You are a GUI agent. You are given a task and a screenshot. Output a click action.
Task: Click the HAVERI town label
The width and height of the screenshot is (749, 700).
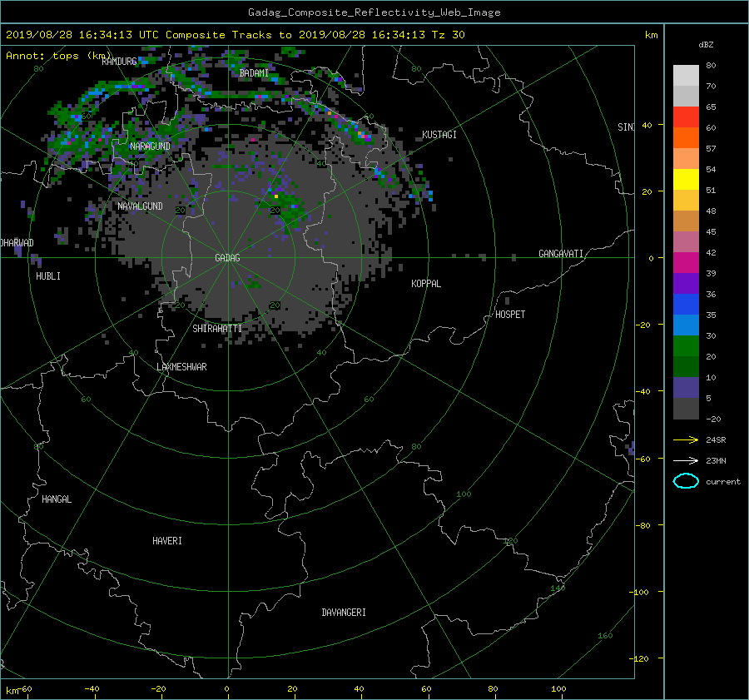coord(167,541)
